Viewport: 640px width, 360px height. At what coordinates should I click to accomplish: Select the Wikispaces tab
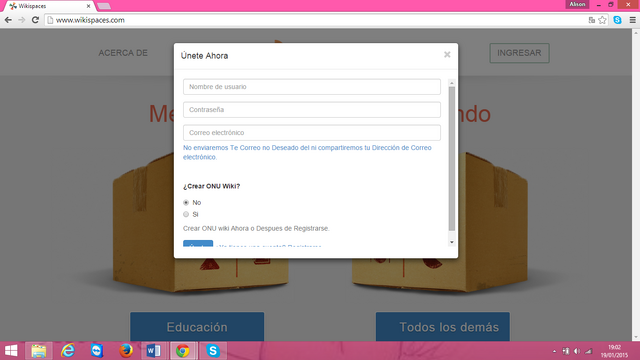[48, 6]
